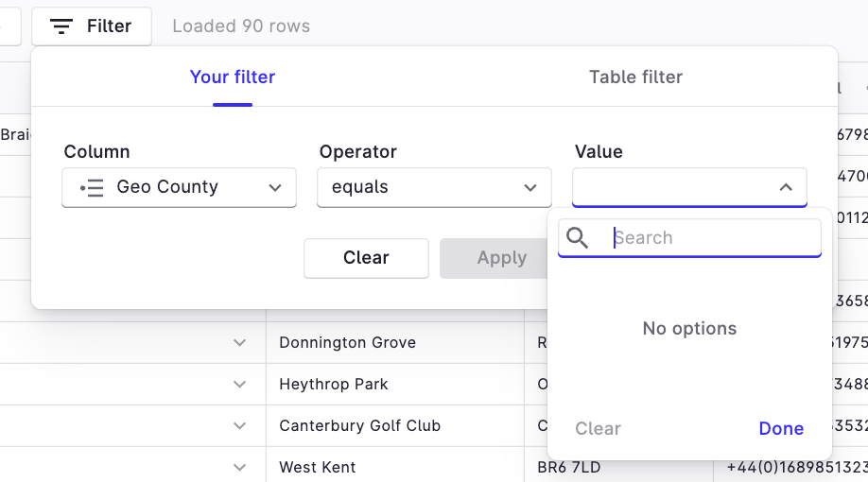Click the magnifier search icon
Image resolution: width=868 pixels, height=482 pixels.
(578, 238)
